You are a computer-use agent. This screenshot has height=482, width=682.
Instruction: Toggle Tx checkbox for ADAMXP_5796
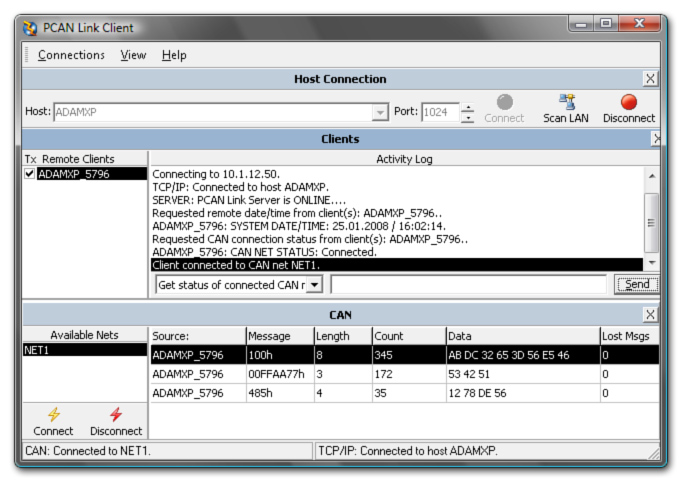coord(29,174)
